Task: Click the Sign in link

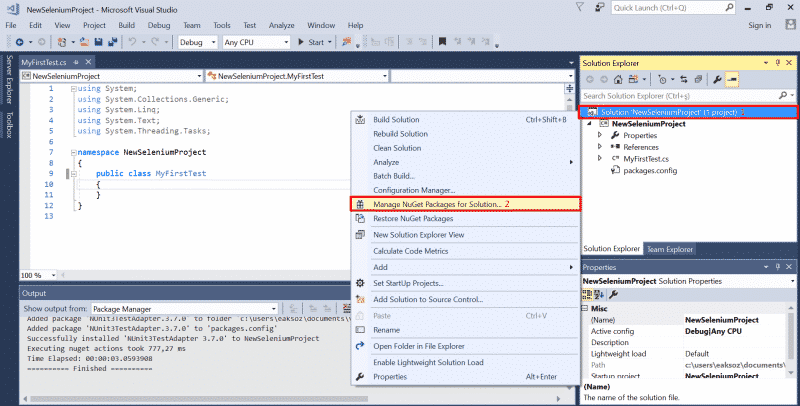Action: (x=760, y=25)
